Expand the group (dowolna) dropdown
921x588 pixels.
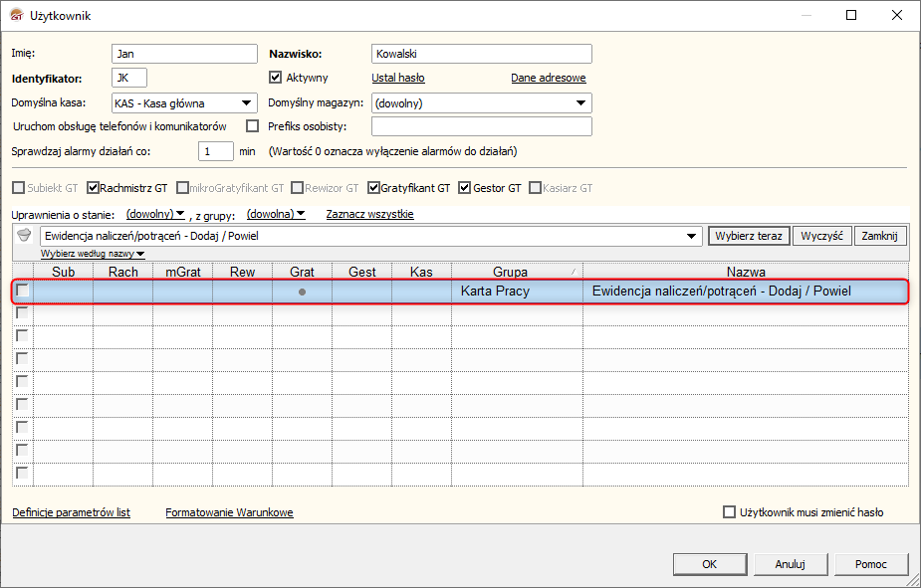[276, 214]
